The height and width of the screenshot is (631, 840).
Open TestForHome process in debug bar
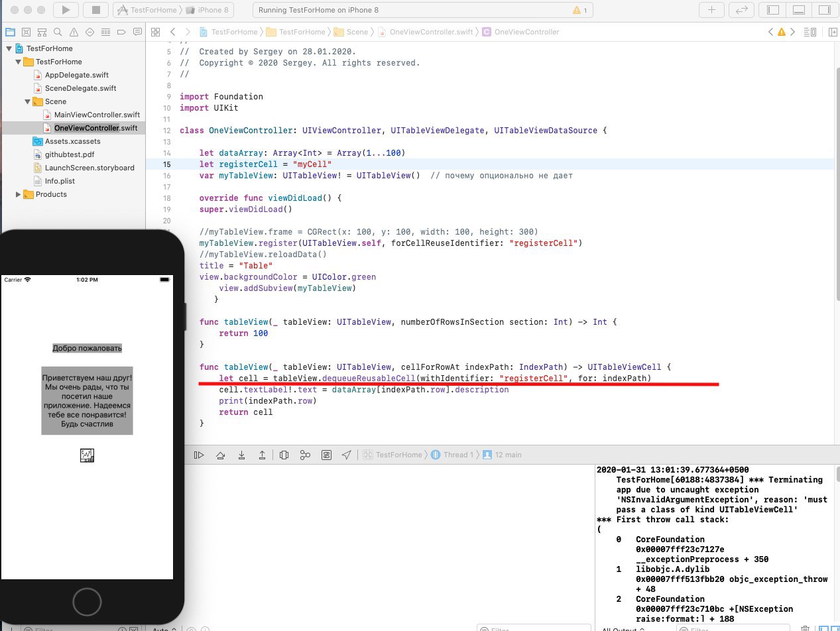click(x=393, y=455)
